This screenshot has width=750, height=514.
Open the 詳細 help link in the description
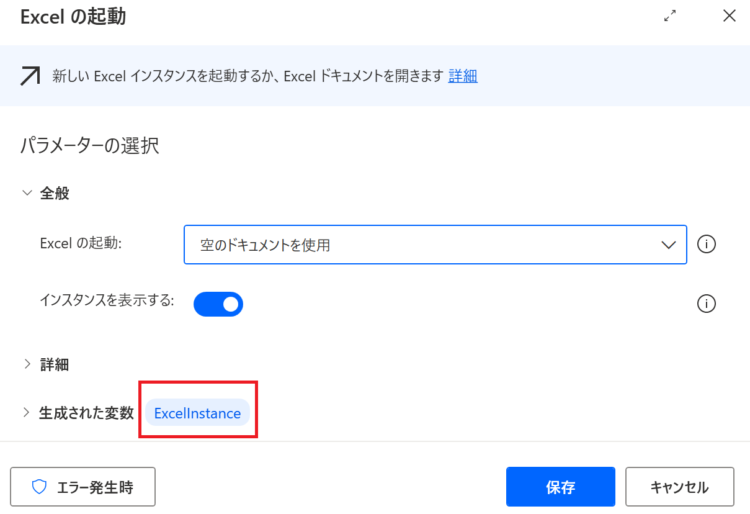coord(463,76)
